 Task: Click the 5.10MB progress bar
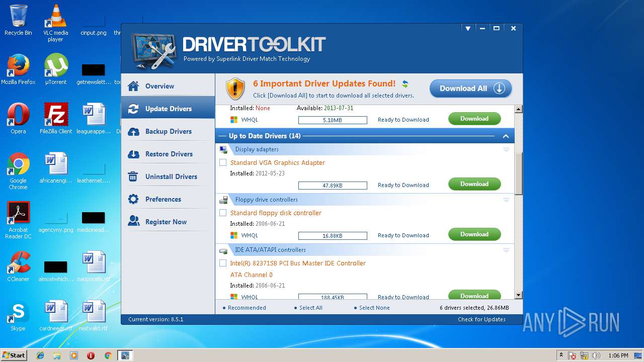(x=333, y=120)
